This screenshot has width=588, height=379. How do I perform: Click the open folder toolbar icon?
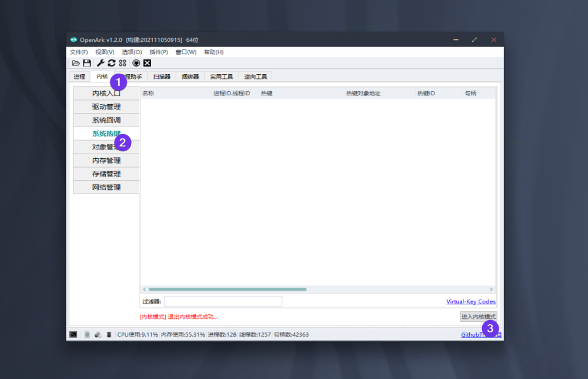click(x=76, y=63)
